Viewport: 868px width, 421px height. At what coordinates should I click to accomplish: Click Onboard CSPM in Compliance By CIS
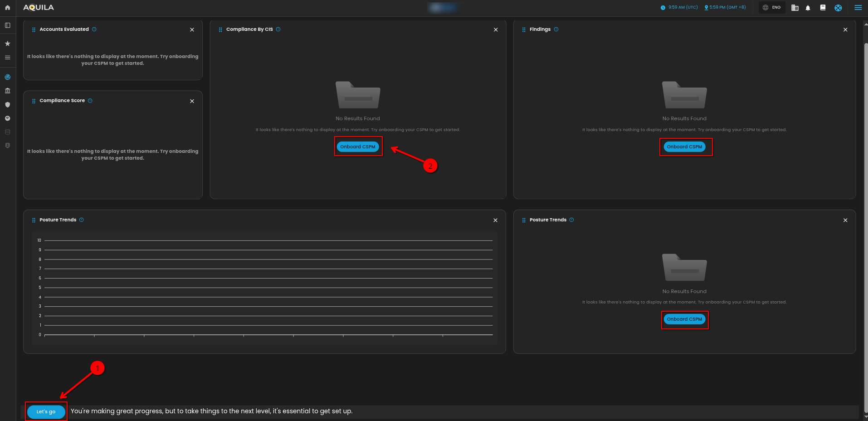pos(358,147)
